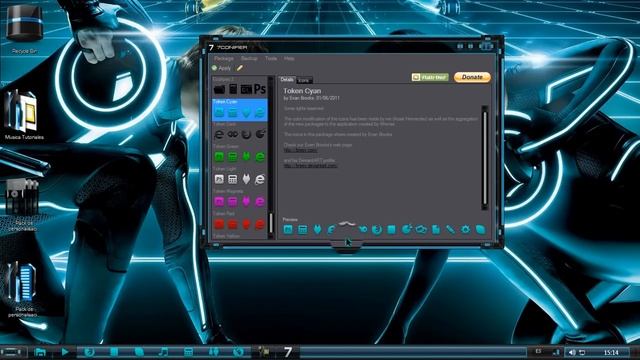640x360 pixels.
Task: Click the pencil edit icon beside Apply
Action: click(x=240, y=68)
